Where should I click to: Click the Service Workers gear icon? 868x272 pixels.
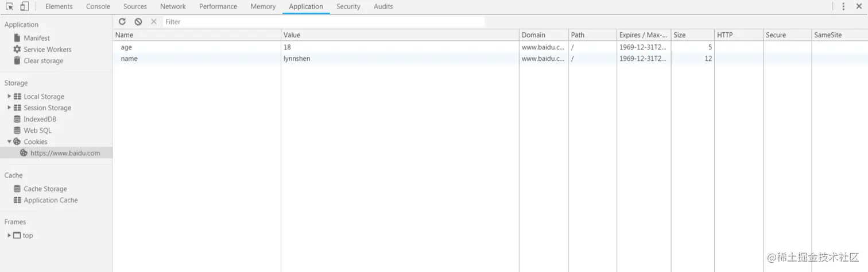(x=17, y=49)
